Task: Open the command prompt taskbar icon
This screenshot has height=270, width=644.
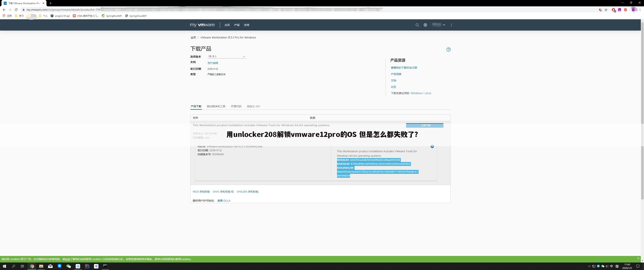Action: [105, 266]
